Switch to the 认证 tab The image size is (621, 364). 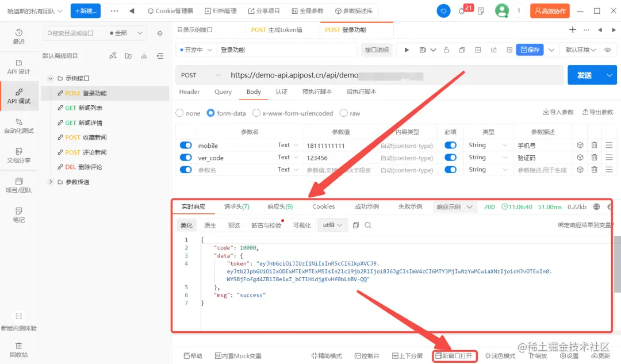coord(282,92)
